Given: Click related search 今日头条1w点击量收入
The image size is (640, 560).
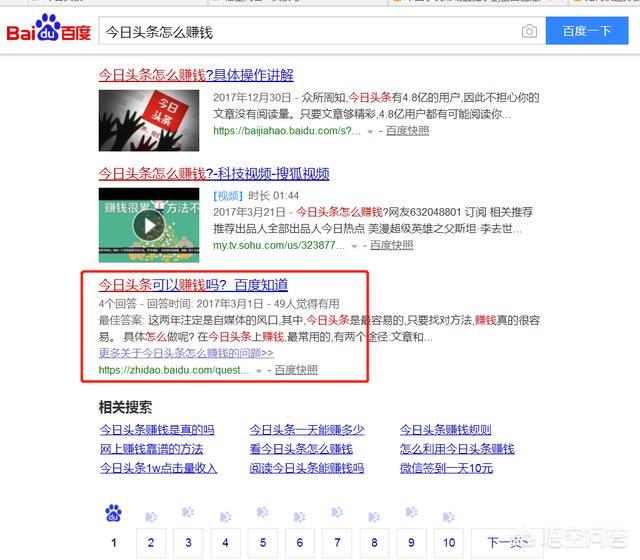Looking at the screenshot, I should coord(158,468).
